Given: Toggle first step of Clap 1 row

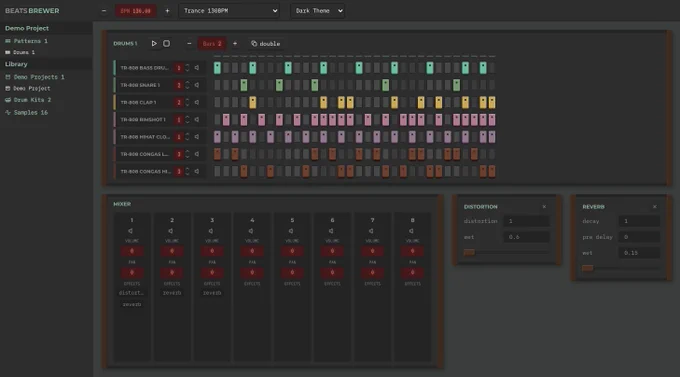Looking at the screenshot, I should pyautogui.click(x=217, y=102).
